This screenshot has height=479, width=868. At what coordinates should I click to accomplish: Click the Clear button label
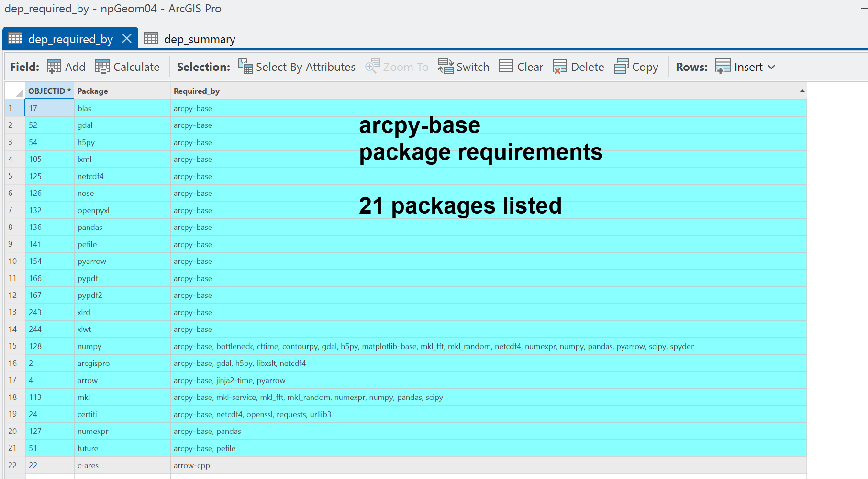[530, 67]
